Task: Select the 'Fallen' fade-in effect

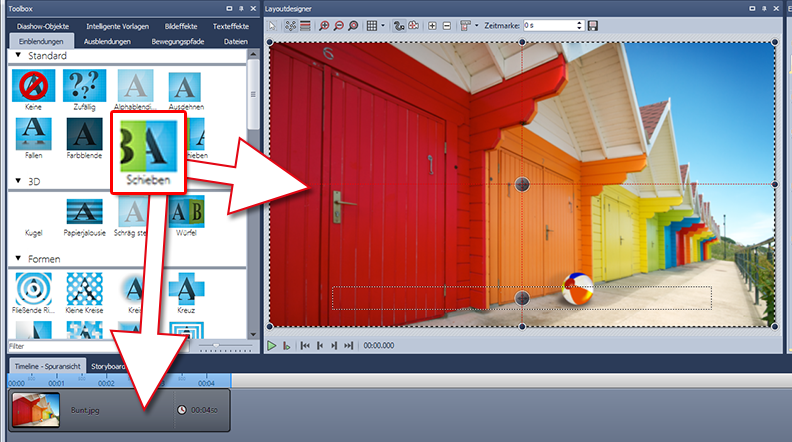Action: (33, 137)
